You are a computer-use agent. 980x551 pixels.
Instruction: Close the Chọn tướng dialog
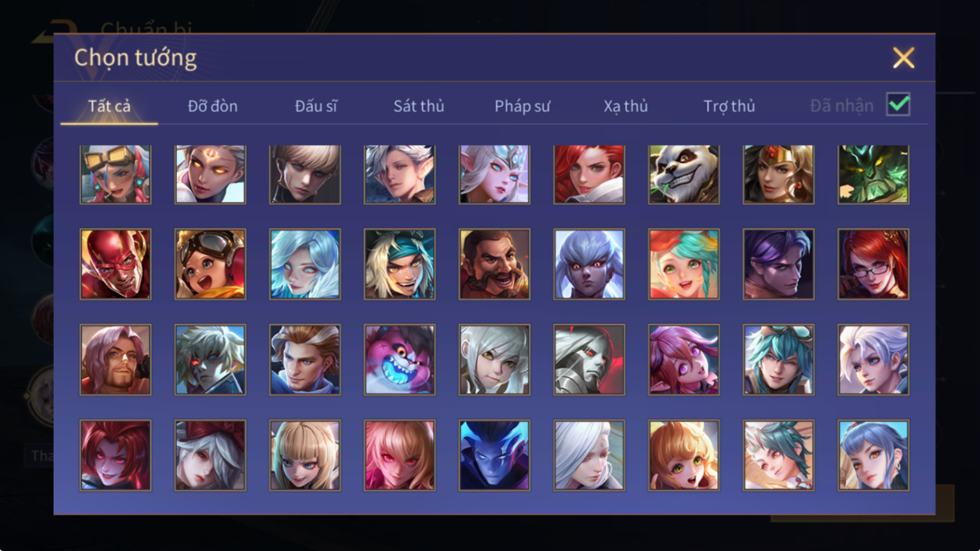pyautogui.click(x=904, y=58)
